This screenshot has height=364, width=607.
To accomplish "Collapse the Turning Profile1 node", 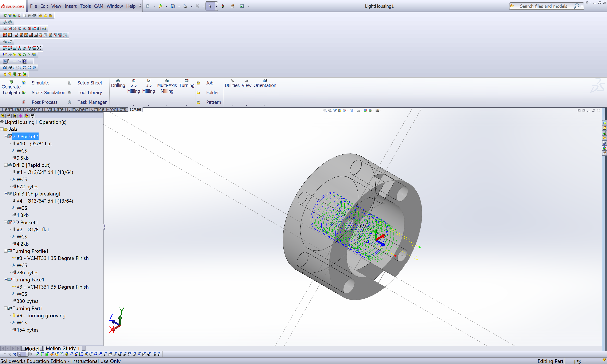I will (x=6, y=251).
